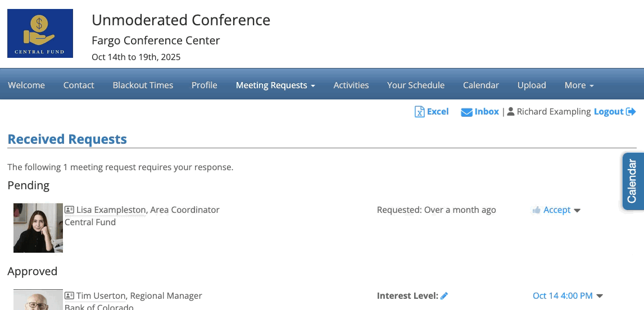Open the Your Schedule page
The width and height of the screenshot is (644, 310).
tap(415, 85)
